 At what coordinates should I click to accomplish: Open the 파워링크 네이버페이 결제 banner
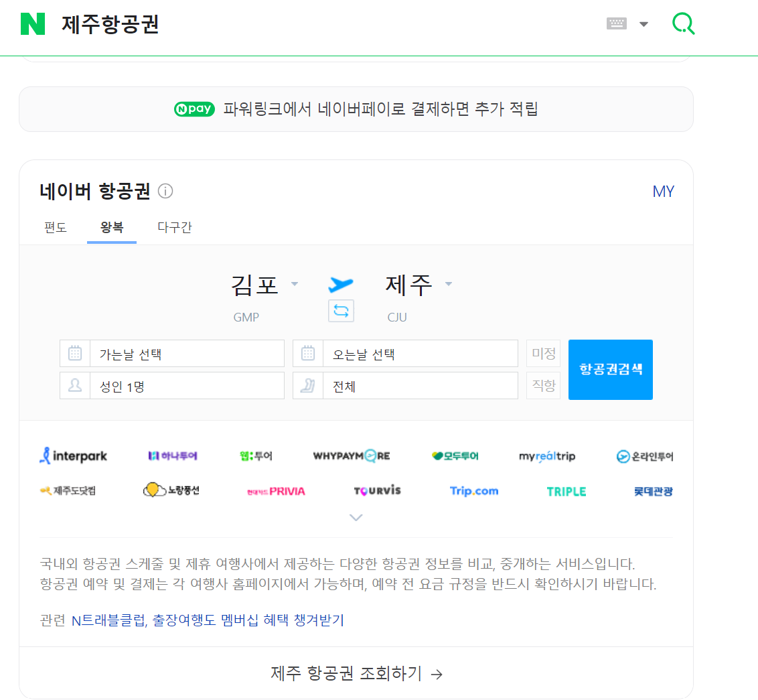pos(356,109)
